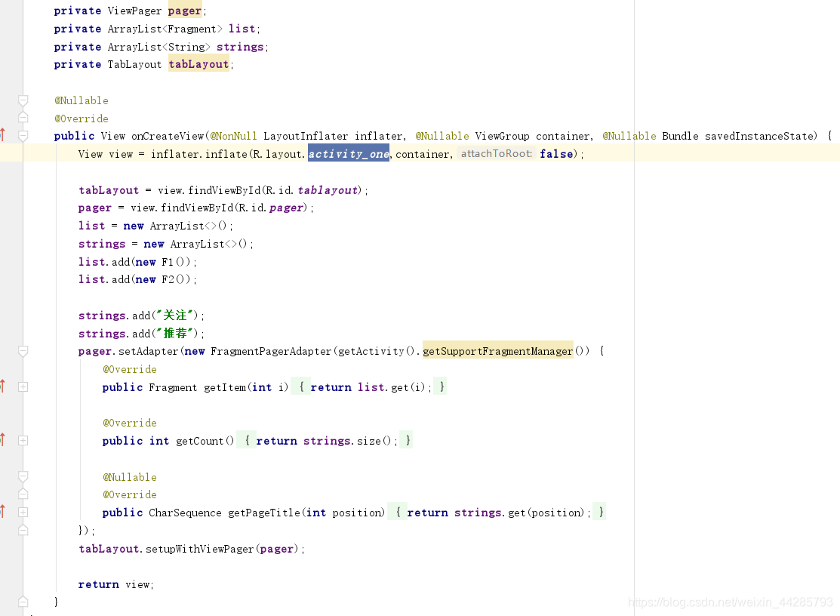
Task: Click the list field in the ArrayList<Fragment> declaration
Action: (242, 29)
